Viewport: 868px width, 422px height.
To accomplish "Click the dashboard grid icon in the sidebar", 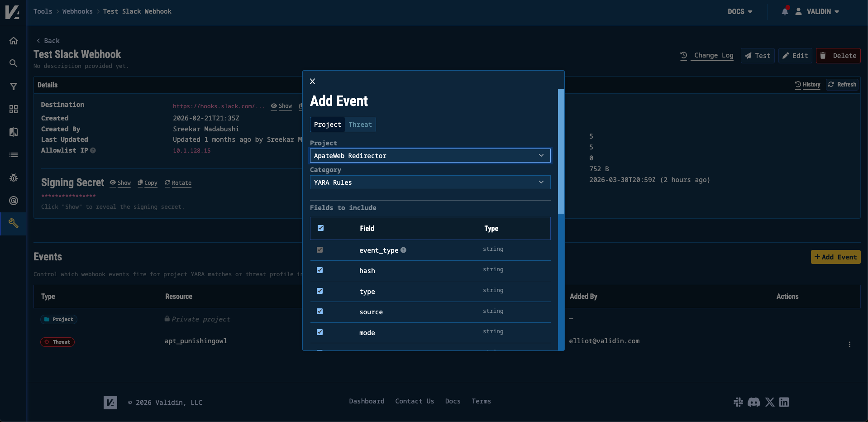I will pyautogui.click(x=13, y=109).
